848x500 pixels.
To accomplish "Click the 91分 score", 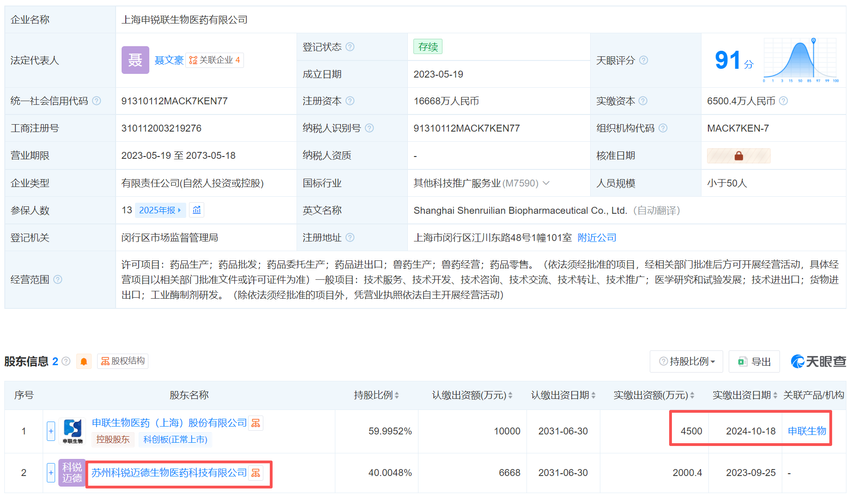I will (x=734, y=60).
